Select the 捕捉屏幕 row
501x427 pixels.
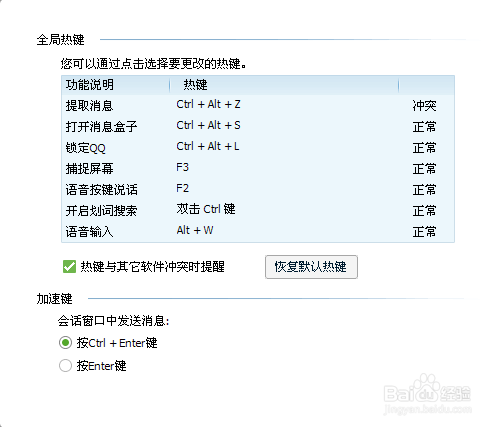[x=258, y=168]
